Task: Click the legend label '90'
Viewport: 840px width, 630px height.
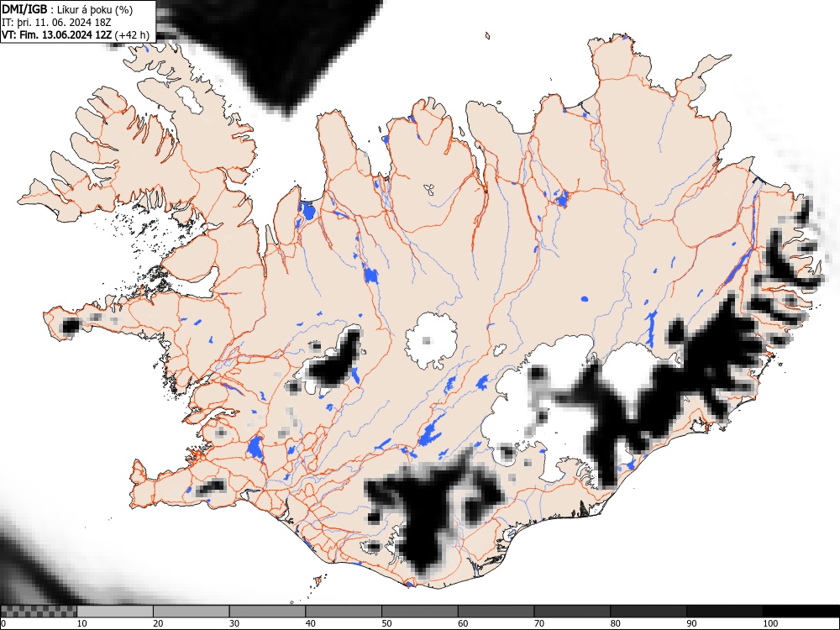Action: pos(690,623)
